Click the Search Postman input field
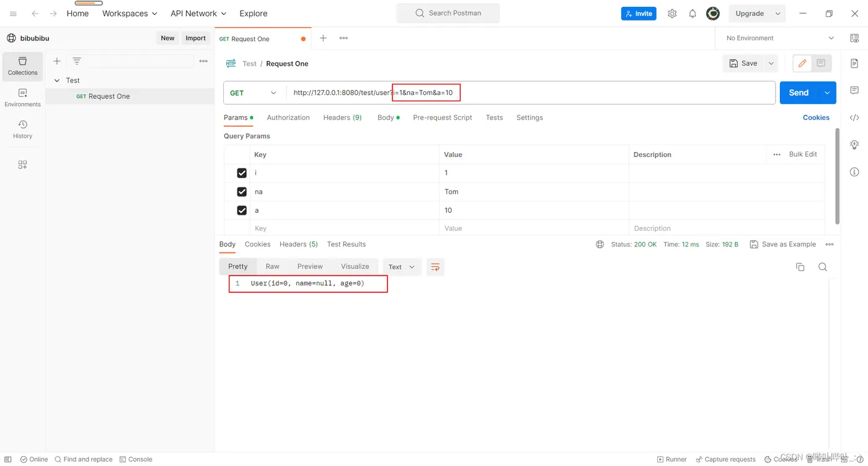The height and width of the screenshot is (466, 868). [x=448, y=13]
